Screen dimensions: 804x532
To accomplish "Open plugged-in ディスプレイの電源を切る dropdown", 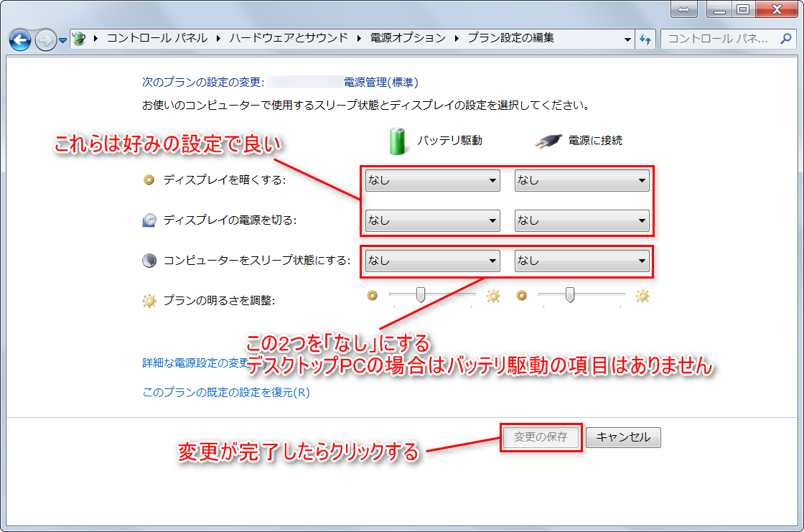I will [x=581, y=220].
